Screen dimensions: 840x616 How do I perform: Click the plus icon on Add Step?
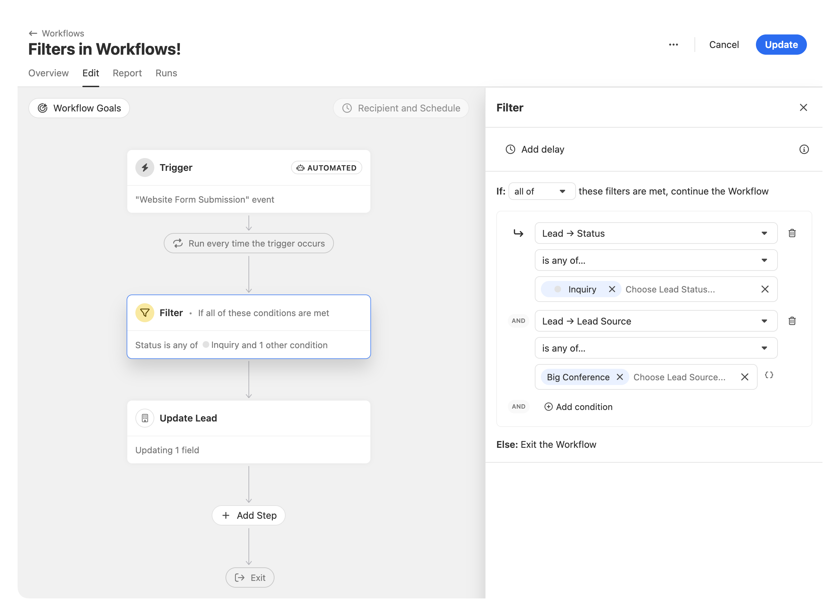click(226, 515)
